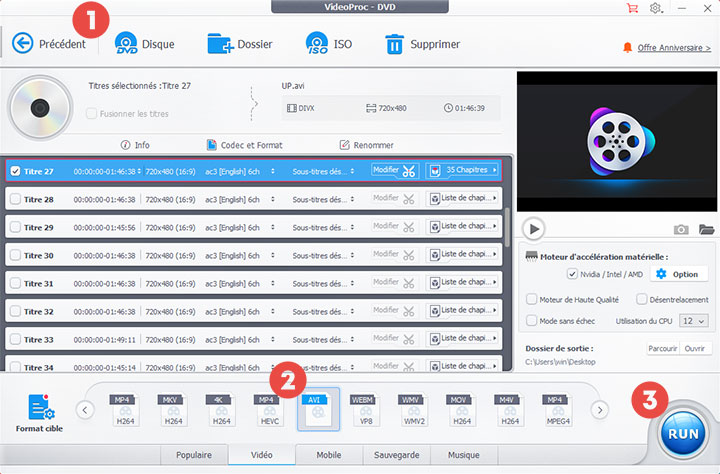The width and height of the screenshot is (720, 474).
Task: Show previous formats with left arrow
Action: coord(85,410)
